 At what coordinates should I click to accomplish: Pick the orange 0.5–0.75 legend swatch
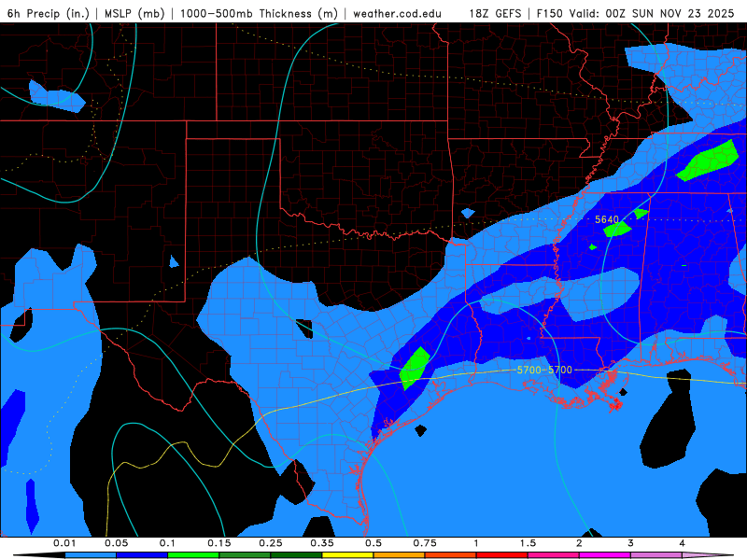click(400, 555)
